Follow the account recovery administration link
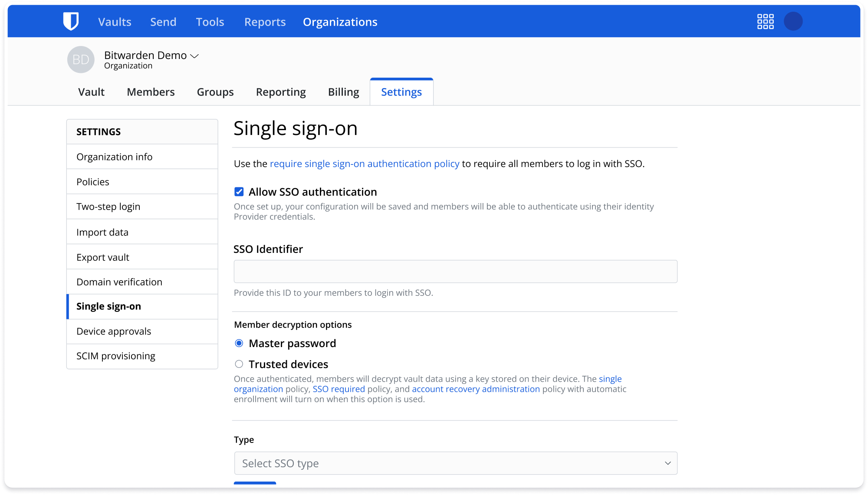This screenshot has height=495, width=868. click(x=476, y=389)
